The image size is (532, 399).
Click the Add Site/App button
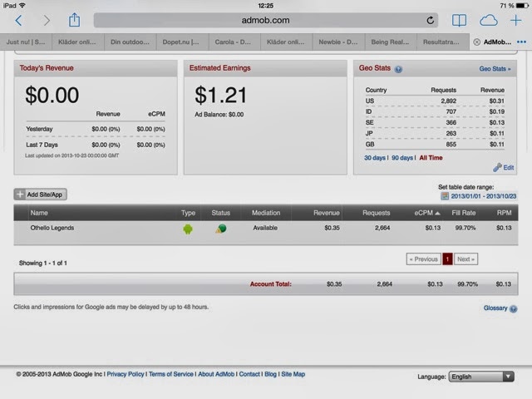point(41,195)
